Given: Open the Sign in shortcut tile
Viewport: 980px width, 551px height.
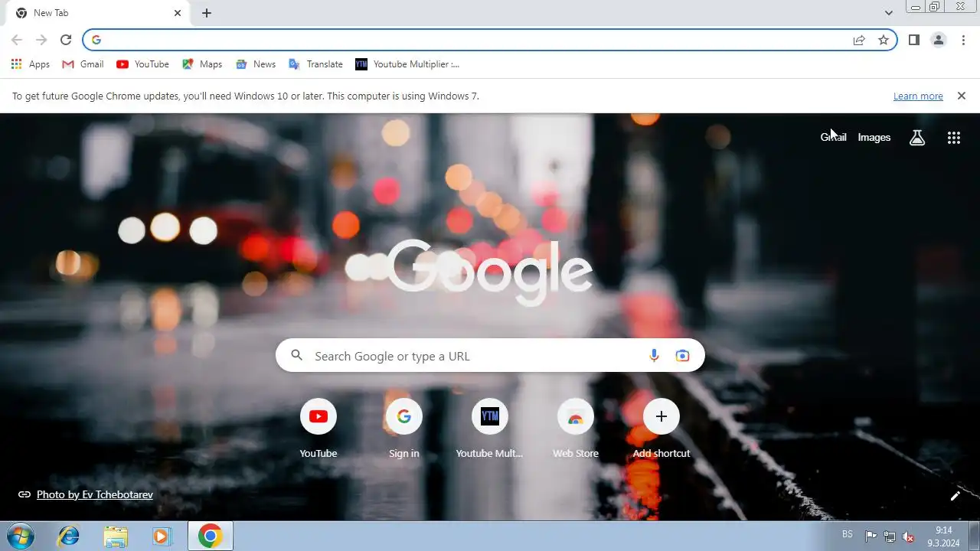Looking at the screenshot, I should click(x=404, y=429).
